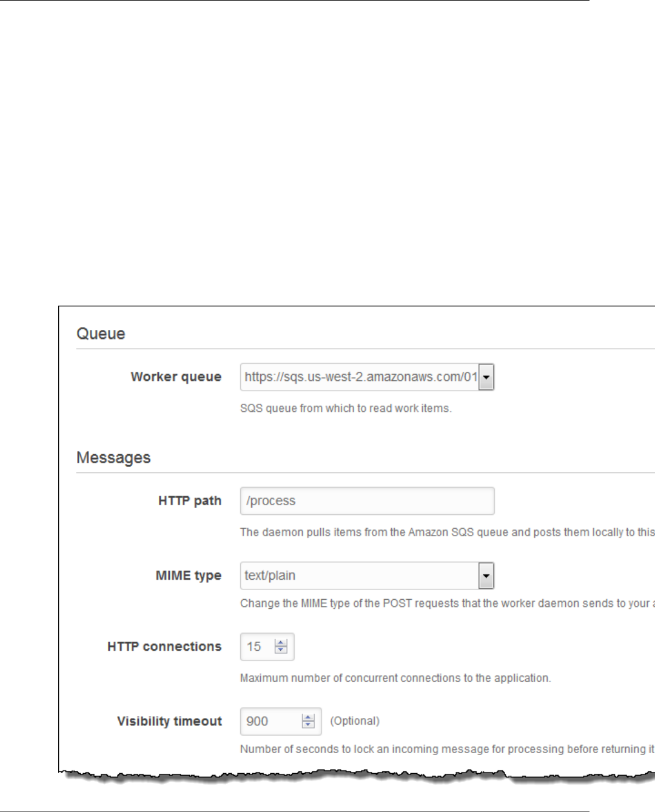The height and width of the screenshot is (812, 655).
Task: Click the (Optional) text beside Visibility timeout
Action: [355, 720]
